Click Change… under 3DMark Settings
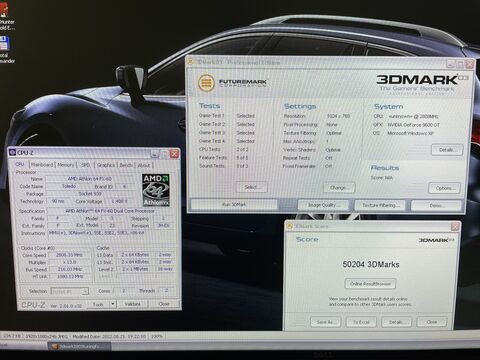Screen dimensions: 480x360 [339, 188]
